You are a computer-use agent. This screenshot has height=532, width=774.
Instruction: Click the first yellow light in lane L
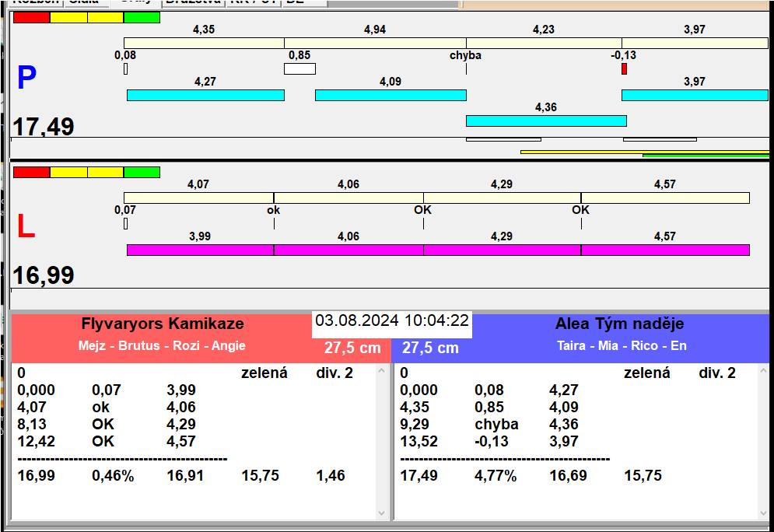68,172
